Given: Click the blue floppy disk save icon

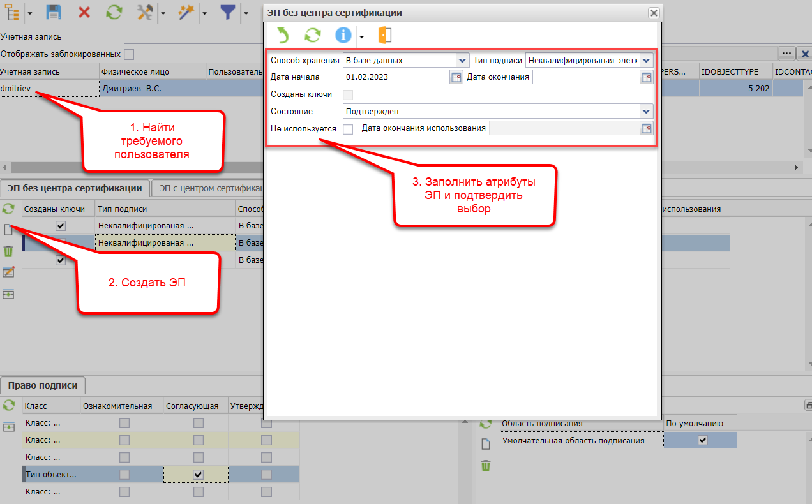Looking at the screenshot, I should (x=54, y=12).
